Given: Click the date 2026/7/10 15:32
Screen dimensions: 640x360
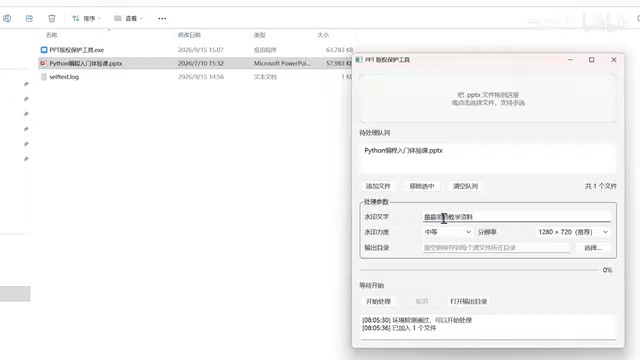Looking at the screenshot, I should coord(201,63).
